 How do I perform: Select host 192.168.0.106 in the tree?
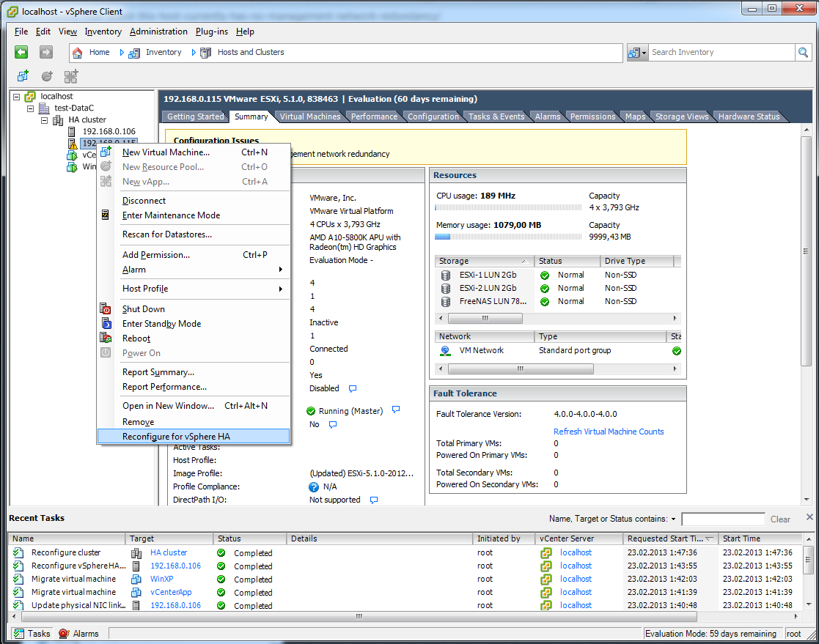pyautogui.click(x=109, y=132)
